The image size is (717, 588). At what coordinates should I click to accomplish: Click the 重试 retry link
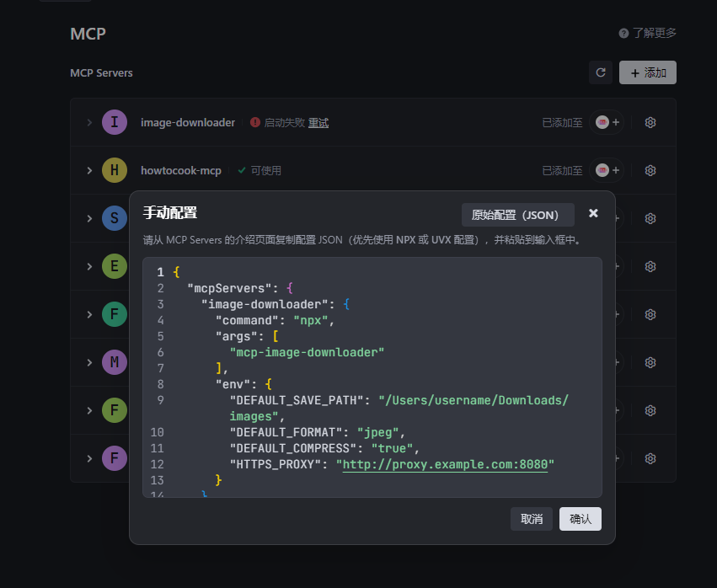(318, 123)
